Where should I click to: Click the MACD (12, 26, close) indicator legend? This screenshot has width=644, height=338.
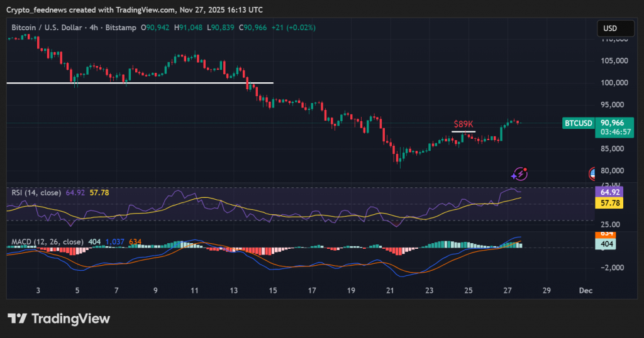47,241
